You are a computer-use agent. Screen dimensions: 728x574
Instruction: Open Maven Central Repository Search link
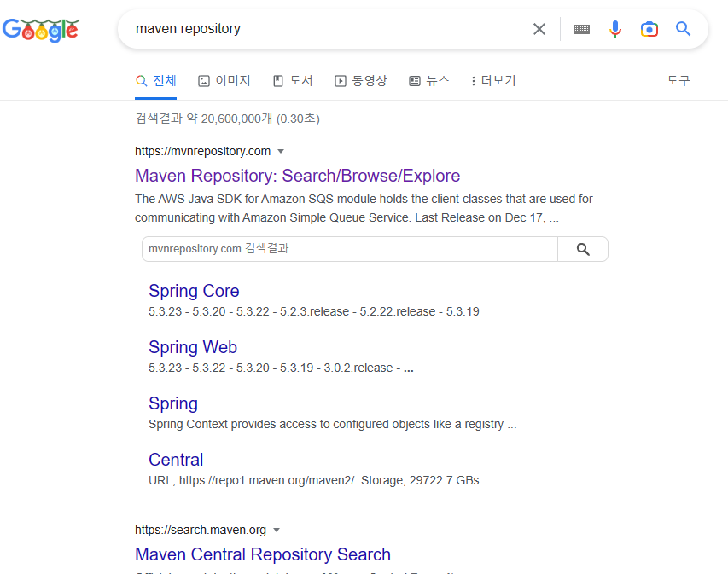pyautogui.click(x=263, y=554)
